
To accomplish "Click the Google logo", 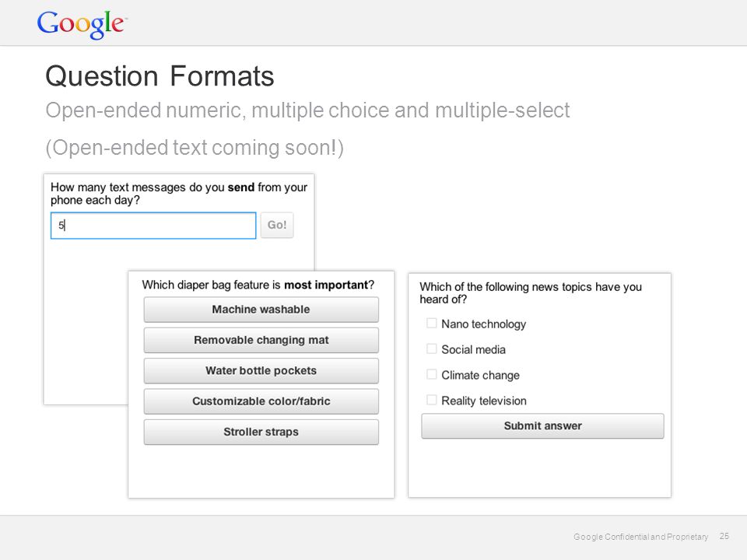I will coord(82,24).
